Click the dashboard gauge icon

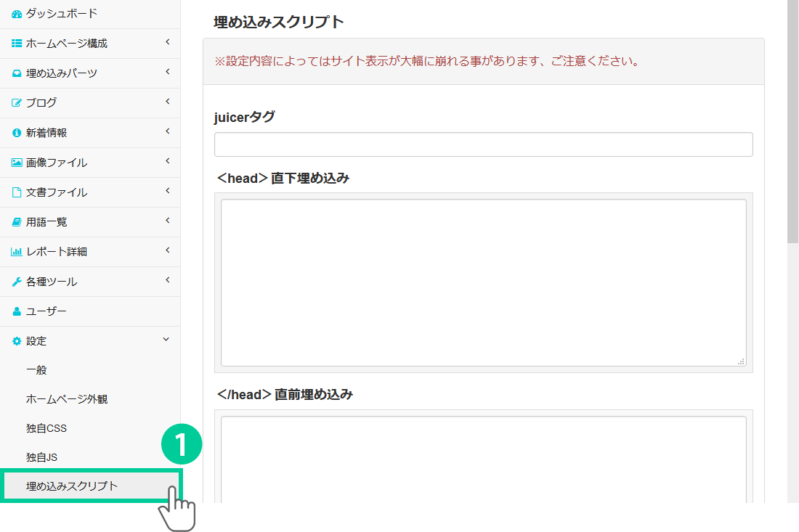point(17,14)
